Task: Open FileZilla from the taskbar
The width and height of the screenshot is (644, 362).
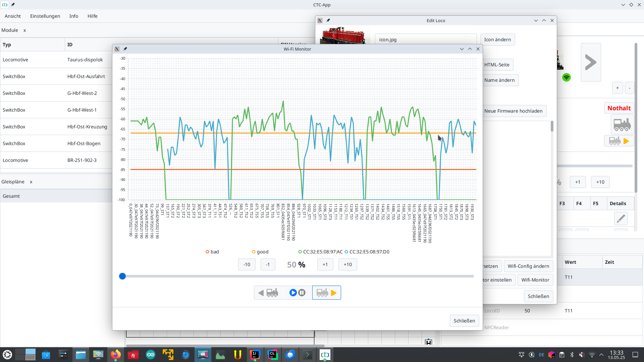Action: [133, 355]
